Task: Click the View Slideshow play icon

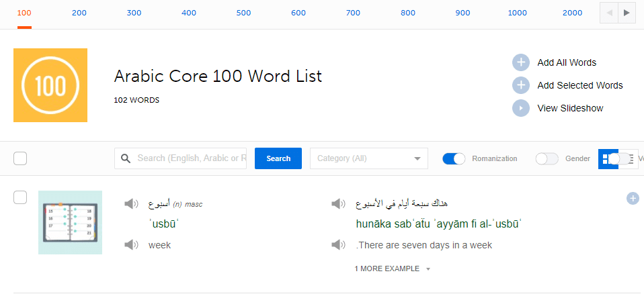Action: 521,108
